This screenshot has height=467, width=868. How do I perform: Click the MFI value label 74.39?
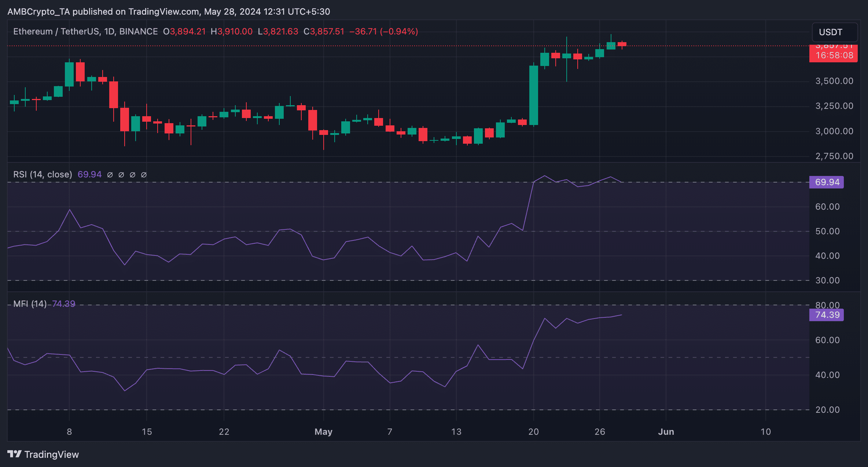[x=826, y=315]
